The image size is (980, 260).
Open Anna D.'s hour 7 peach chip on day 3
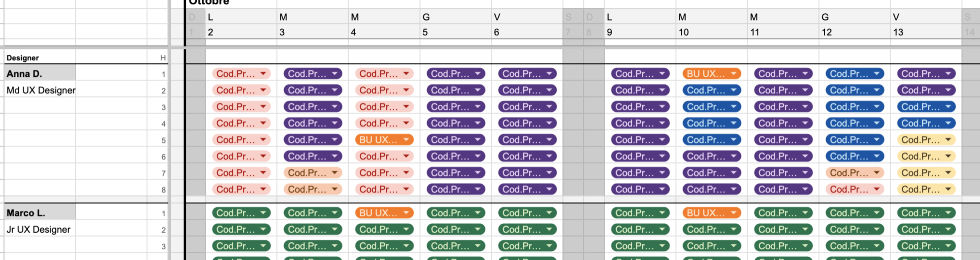312,173
